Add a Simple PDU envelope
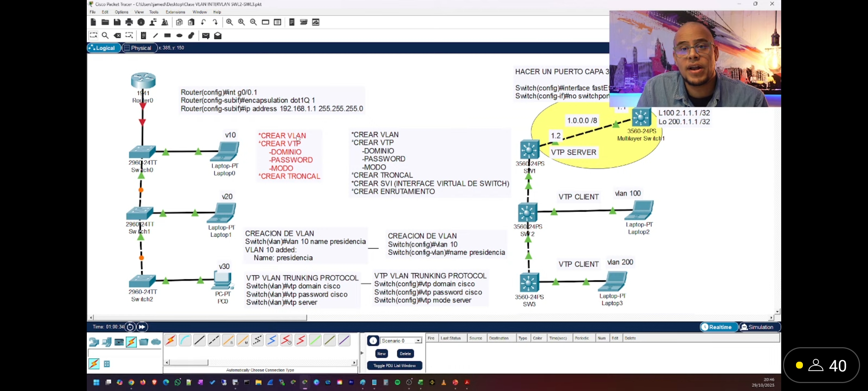The width and height of the screenshot is (868, 391). pyautogui.click(x=206, y=35)
